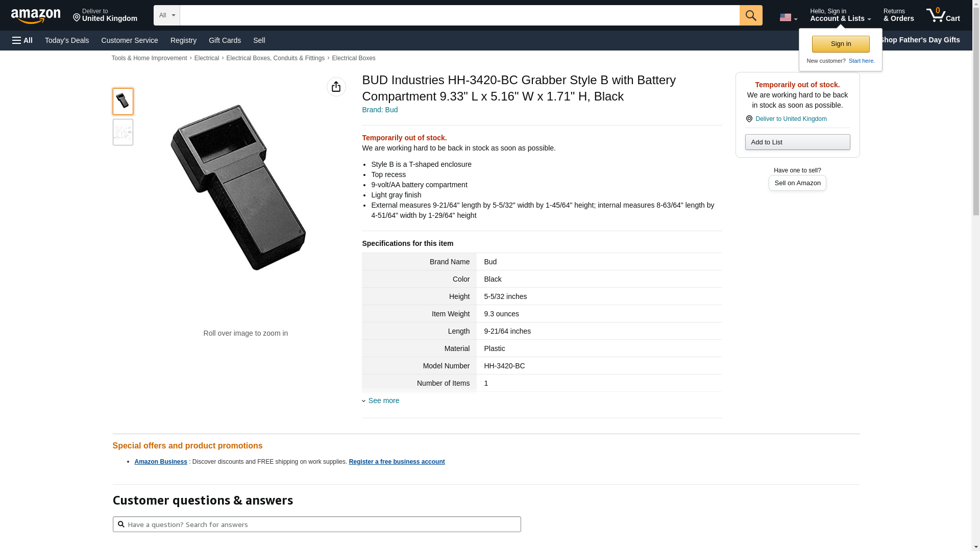Expand Account & Lists dropdown

pyautogui.click(x=840, y=15)
